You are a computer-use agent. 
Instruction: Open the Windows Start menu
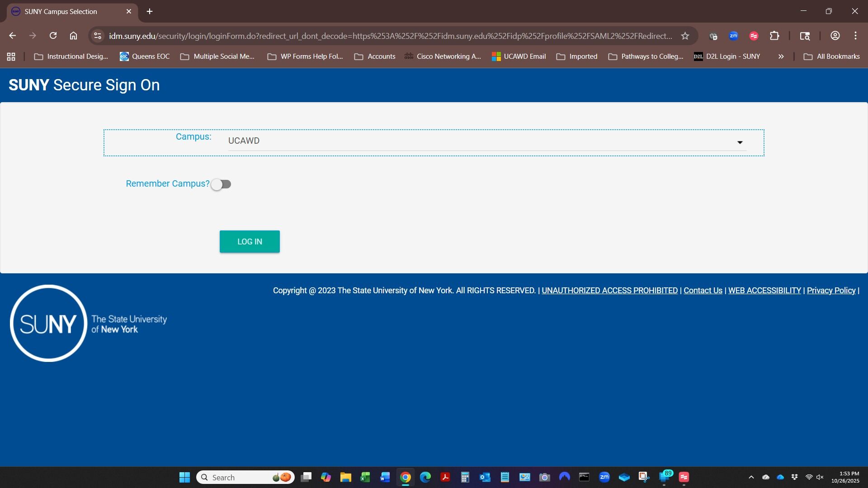(184, 477)
